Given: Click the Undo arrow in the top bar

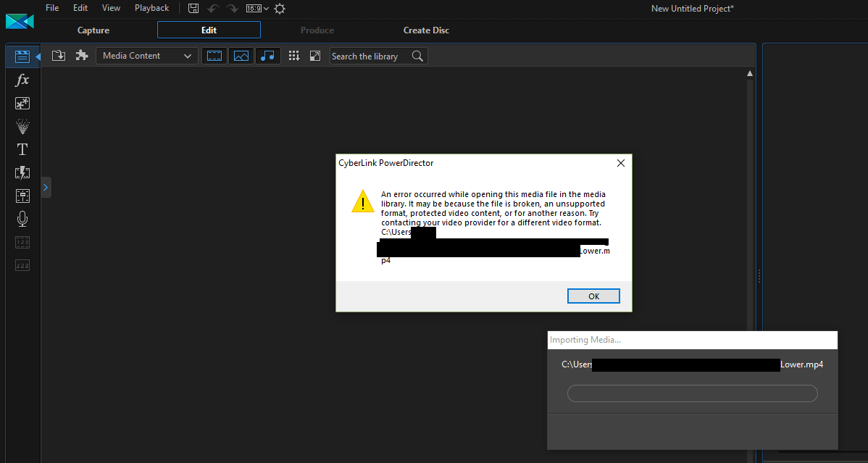Looking at the screenshot, I should pyautogui.click(x=212, y=8).
